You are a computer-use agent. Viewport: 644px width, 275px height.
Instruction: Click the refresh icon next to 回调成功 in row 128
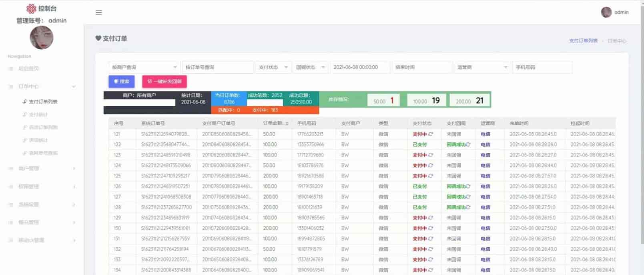[468, 207]
